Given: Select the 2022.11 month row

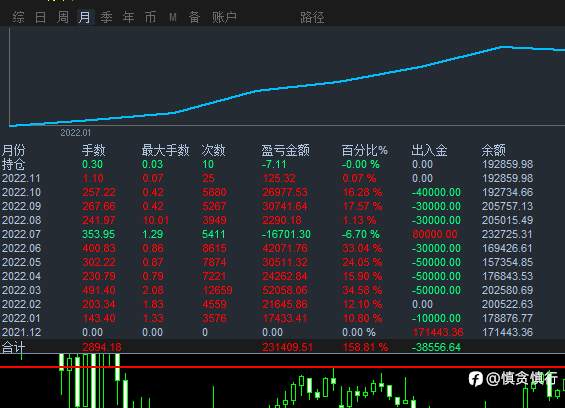Looking at the screenshot, I should 267,178.
